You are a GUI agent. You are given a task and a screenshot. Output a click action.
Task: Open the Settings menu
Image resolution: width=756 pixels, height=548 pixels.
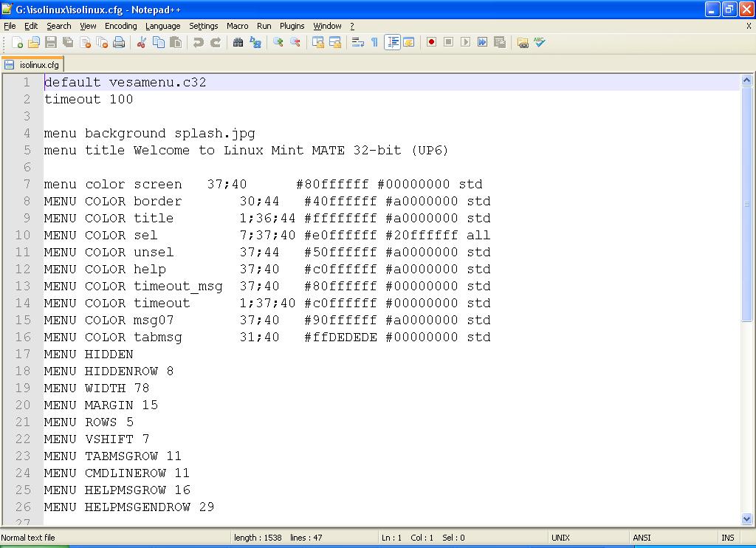203,26
